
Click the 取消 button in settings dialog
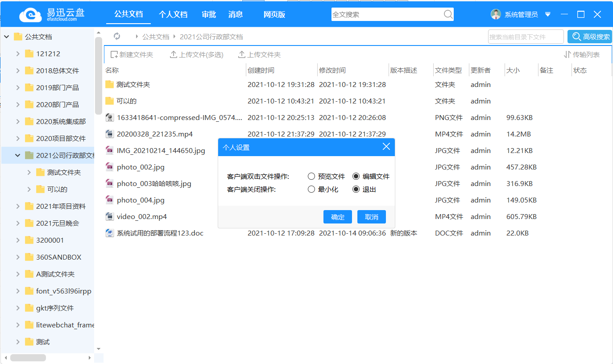[371, 216]
